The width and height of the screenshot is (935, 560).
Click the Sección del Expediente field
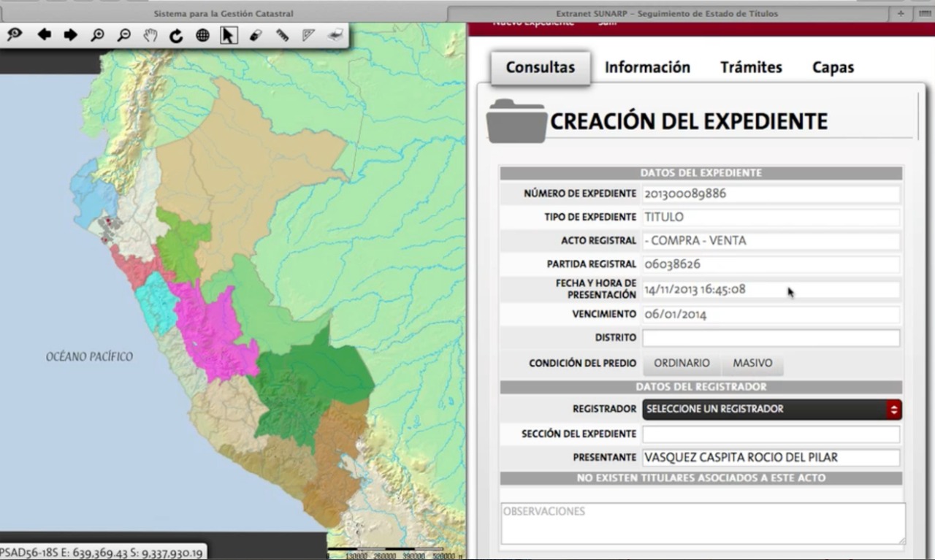[771, 434]
